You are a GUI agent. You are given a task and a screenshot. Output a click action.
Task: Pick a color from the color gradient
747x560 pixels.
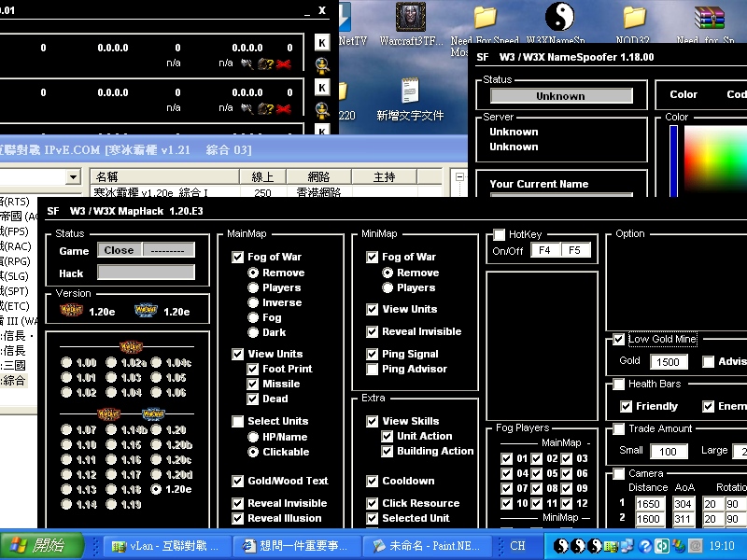(x=714, y=159)
